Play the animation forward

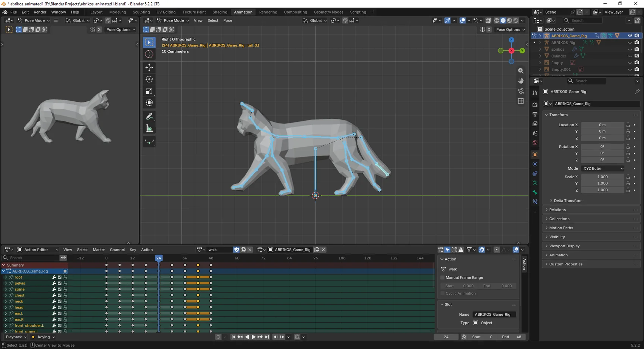(254, 337)
